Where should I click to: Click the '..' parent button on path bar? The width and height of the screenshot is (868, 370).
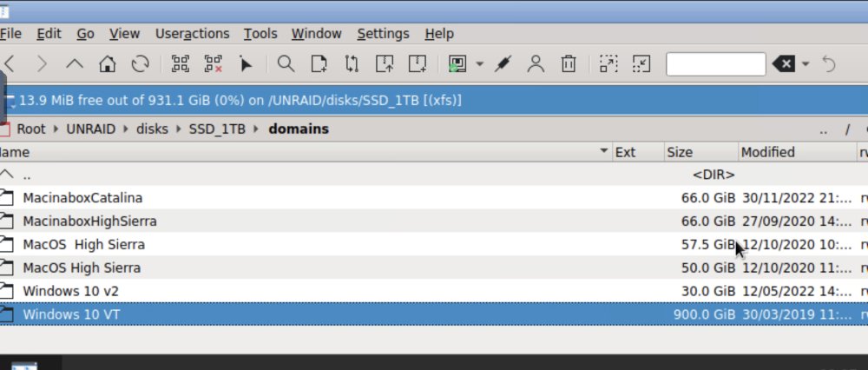[x=823, y=129]
